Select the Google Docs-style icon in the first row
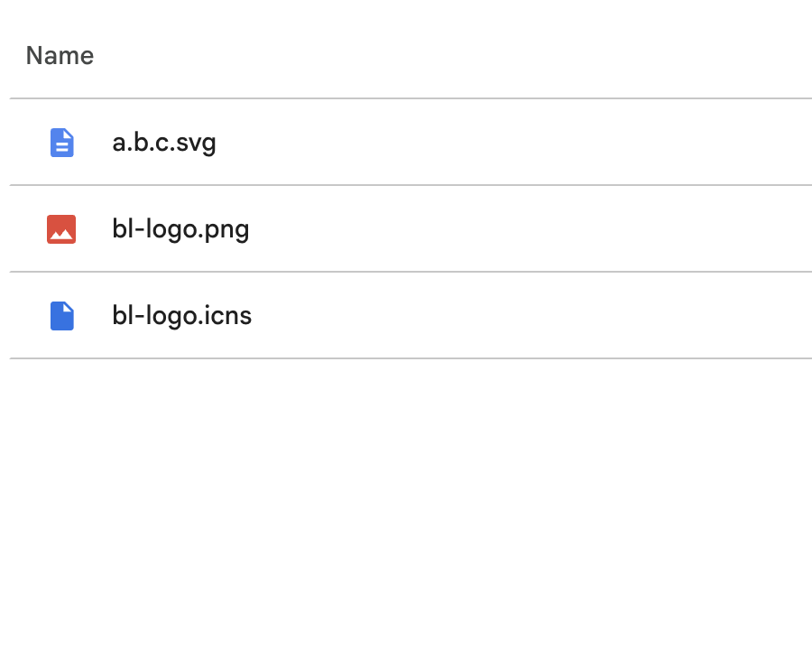 click(61, 143)
